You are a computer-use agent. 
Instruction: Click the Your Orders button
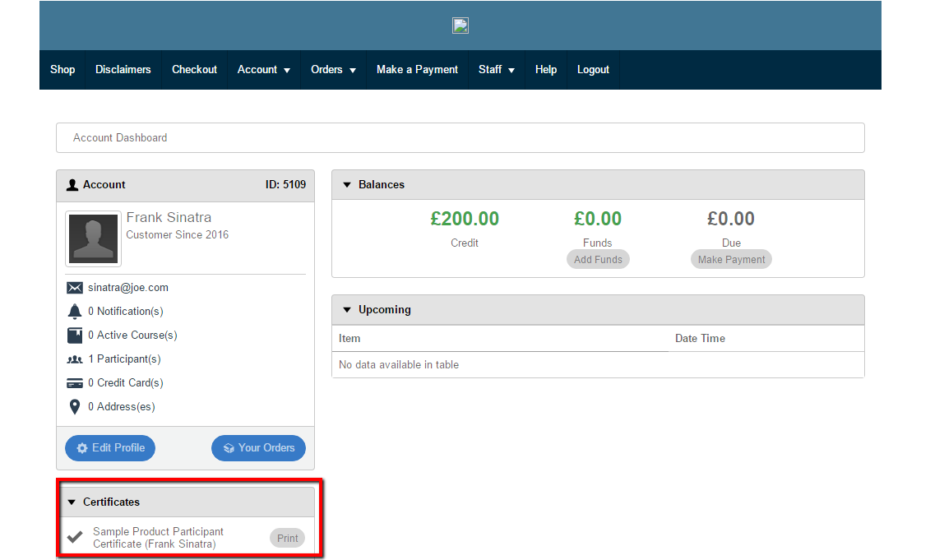[258, 448]
